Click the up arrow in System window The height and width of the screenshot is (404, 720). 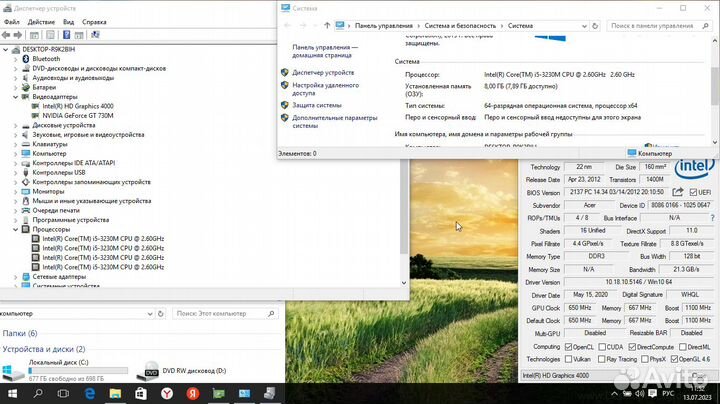pyautogui.click(x=327, y=26)
